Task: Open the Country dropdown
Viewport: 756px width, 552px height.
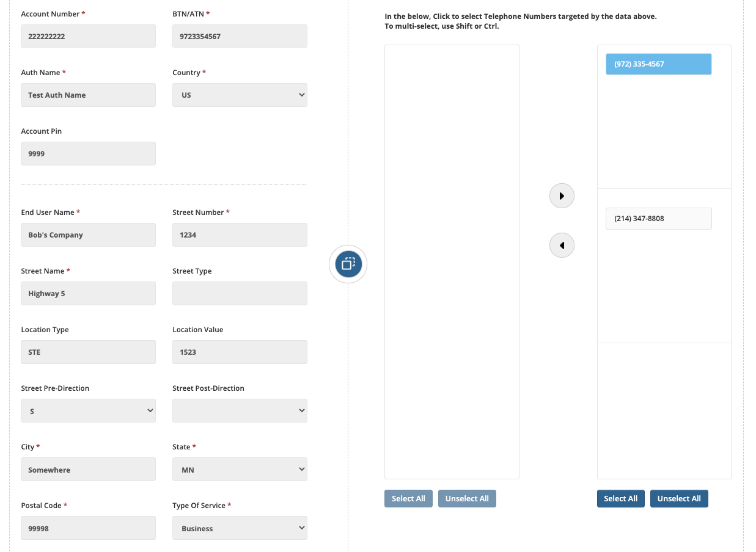Action: [240, 95]
